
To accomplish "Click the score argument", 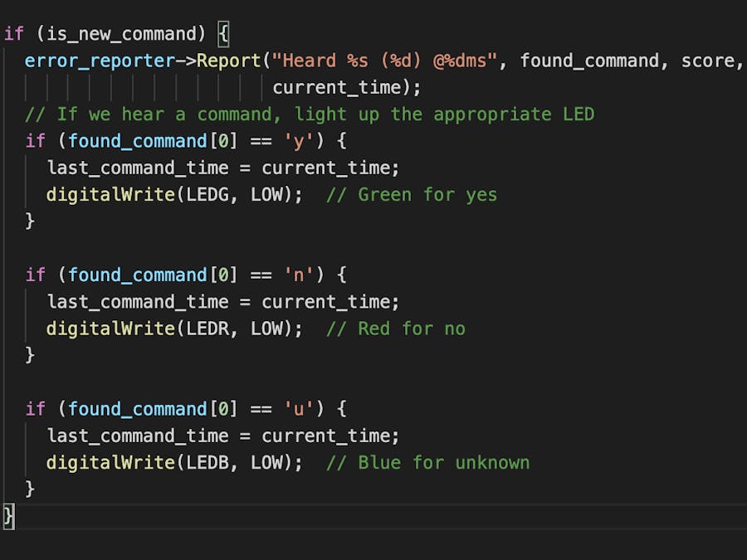I will point(708,61).
